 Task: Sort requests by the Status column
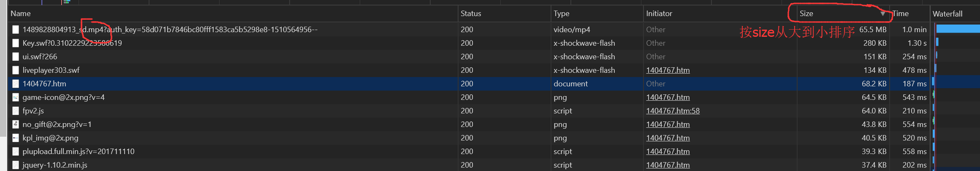[x=504, y=14]
